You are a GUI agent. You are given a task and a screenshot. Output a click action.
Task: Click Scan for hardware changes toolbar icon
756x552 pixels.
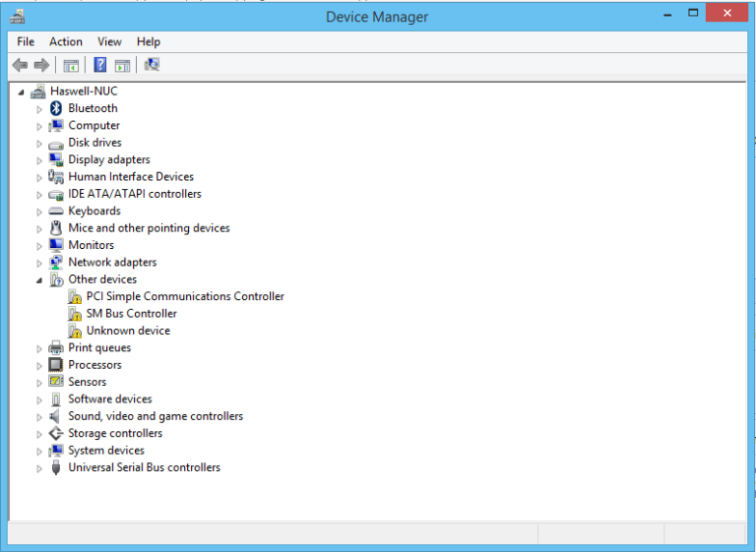(152, 65)
